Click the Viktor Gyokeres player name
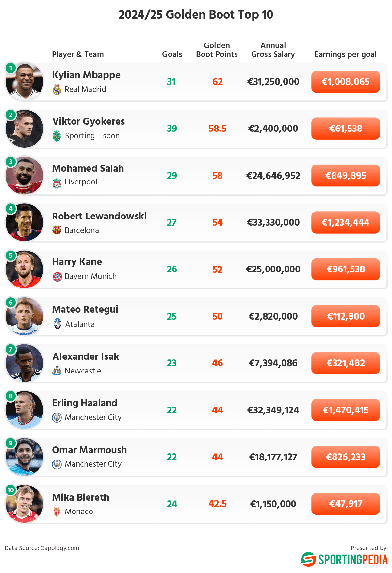The width and height of the screenshot is (392, 573). tap(89, 121)
